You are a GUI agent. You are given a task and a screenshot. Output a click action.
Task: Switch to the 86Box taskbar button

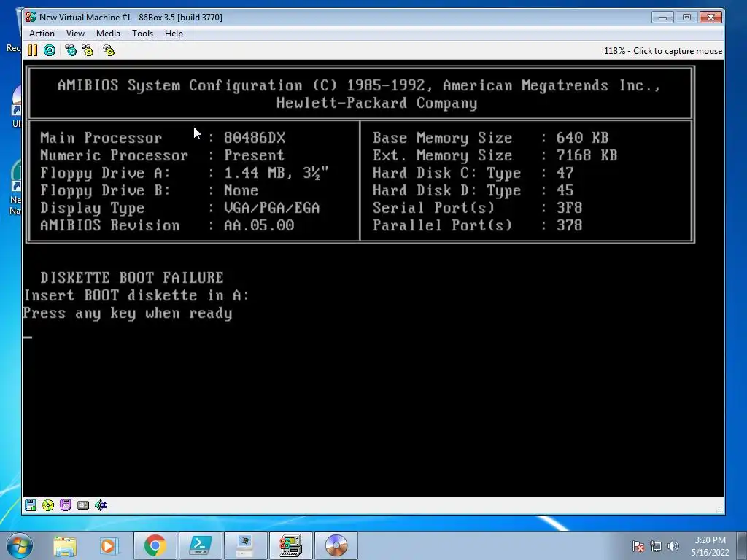click(290, 545)
